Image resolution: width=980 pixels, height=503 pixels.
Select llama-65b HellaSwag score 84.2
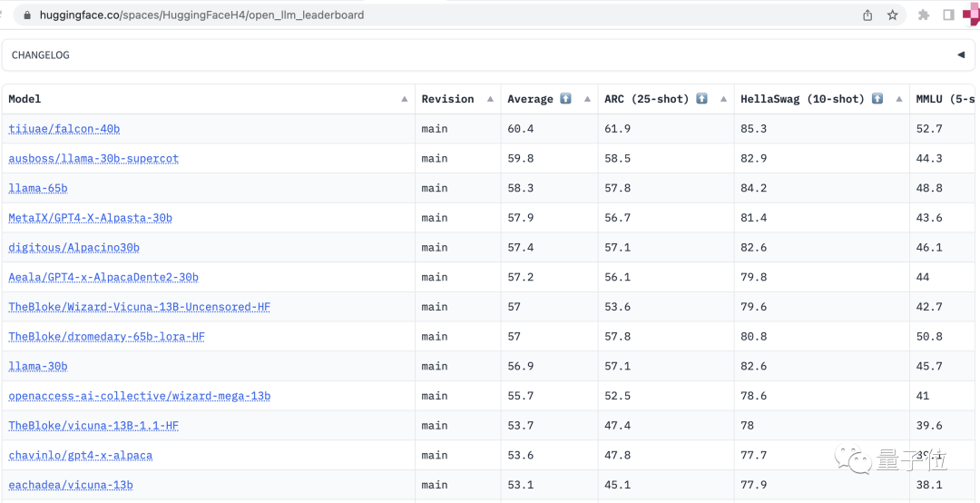click(x=754, y=188)
